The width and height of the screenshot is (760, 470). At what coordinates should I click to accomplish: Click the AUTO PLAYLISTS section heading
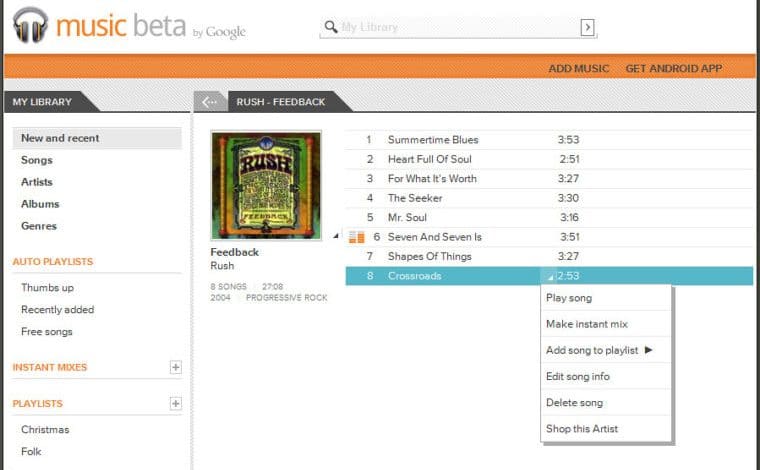(x=53, y=262)
